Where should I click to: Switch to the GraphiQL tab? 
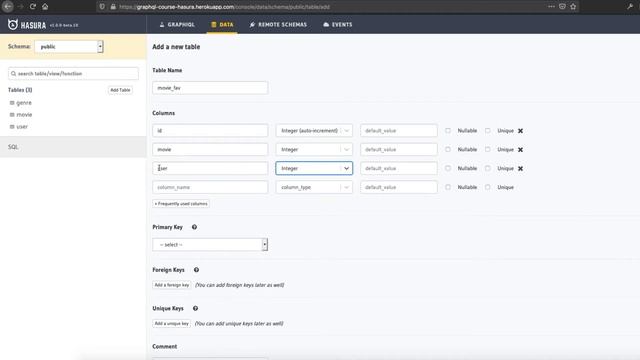177,24
